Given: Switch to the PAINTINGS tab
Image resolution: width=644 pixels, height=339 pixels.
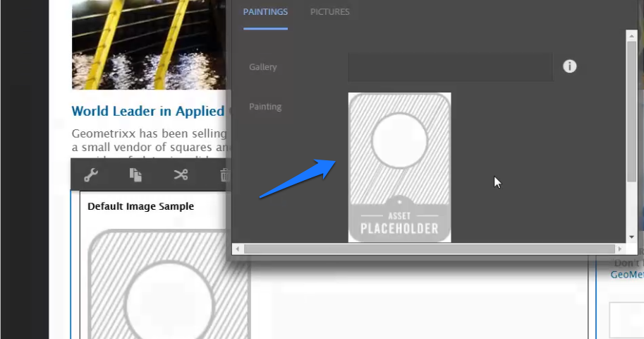Looking at the screenshot, I should (x=265, y=12).
